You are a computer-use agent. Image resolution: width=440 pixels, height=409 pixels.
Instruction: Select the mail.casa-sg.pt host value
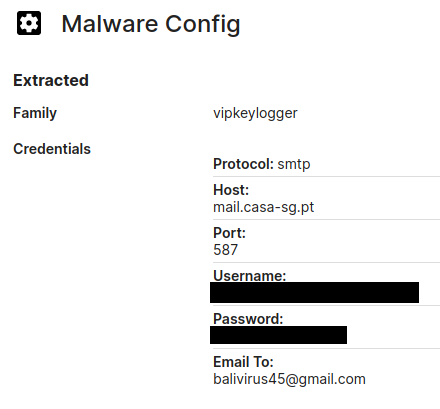264,207
